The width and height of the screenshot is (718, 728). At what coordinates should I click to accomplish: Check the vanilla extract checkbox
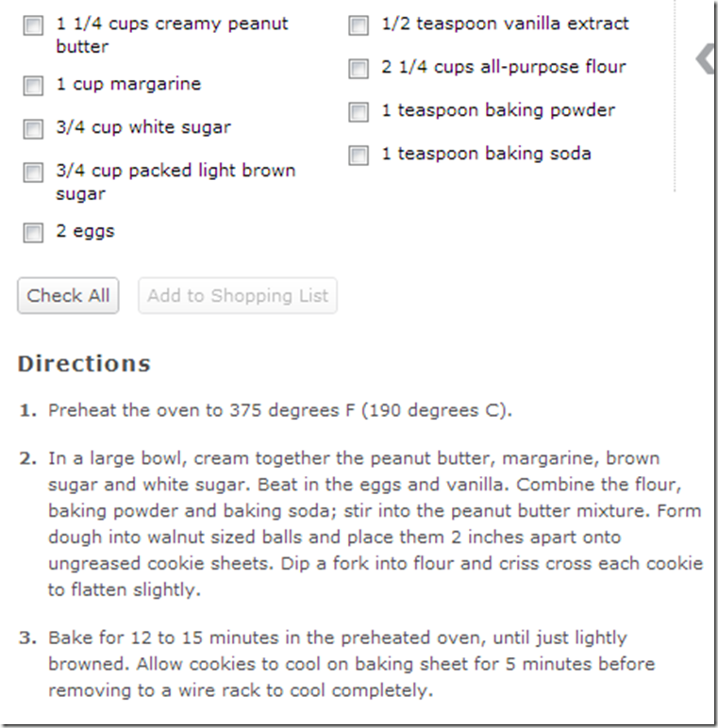[359, 25]
